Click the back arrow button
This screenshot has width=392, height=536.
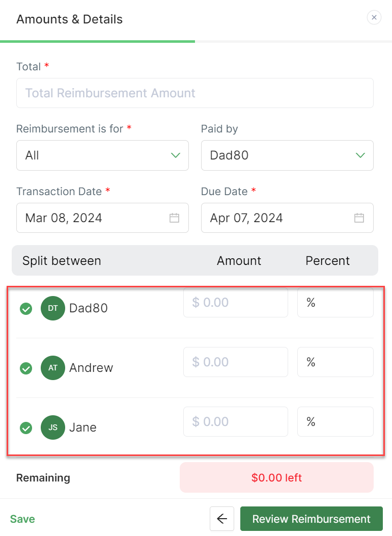click(221, 519)
